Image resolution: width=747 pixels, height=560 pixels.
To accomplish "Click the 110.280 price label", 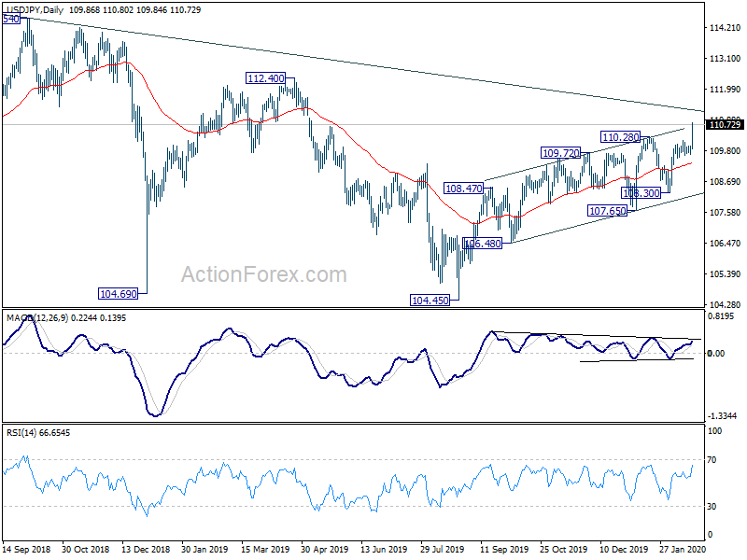I will point(620,137).
